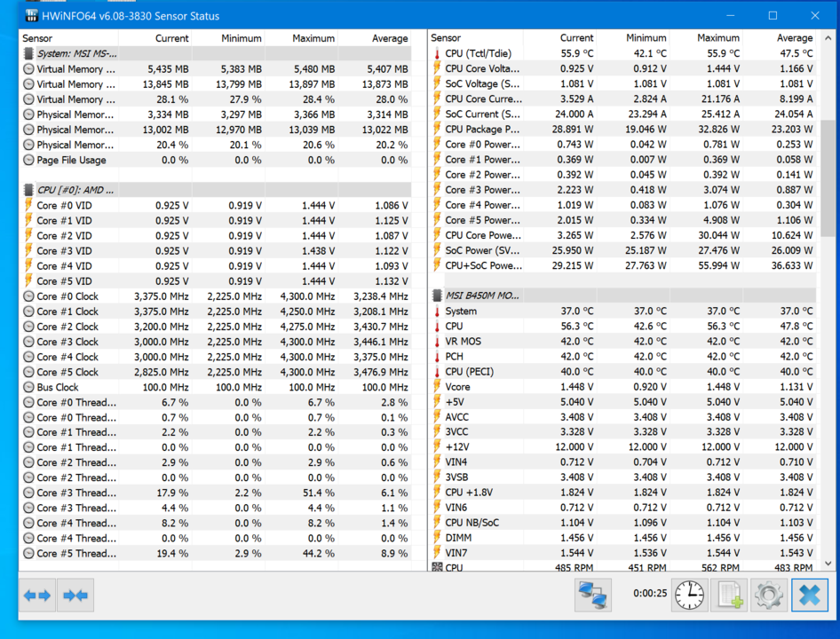
Task: Click the left pane Current column header
Action: pos(155,38)
